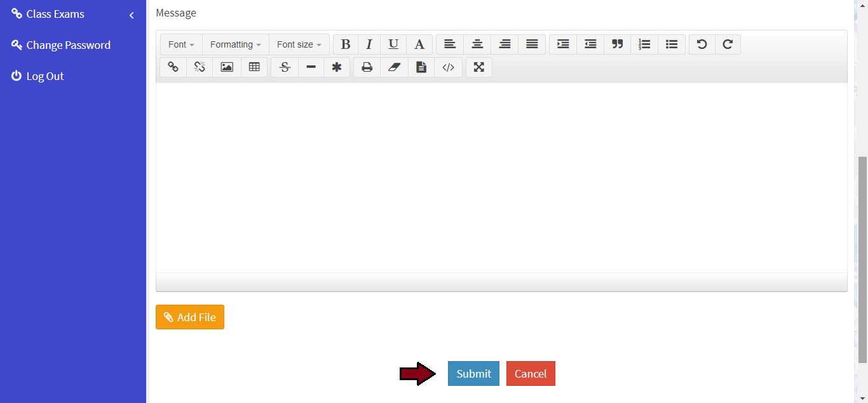Toggle underline formatting

click(393, 44)
